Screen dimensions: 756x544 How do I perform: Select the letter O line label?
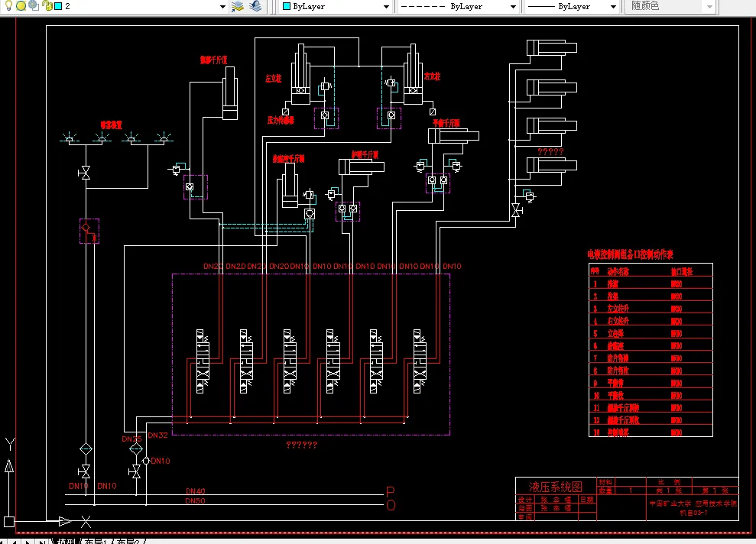(391, 505)
